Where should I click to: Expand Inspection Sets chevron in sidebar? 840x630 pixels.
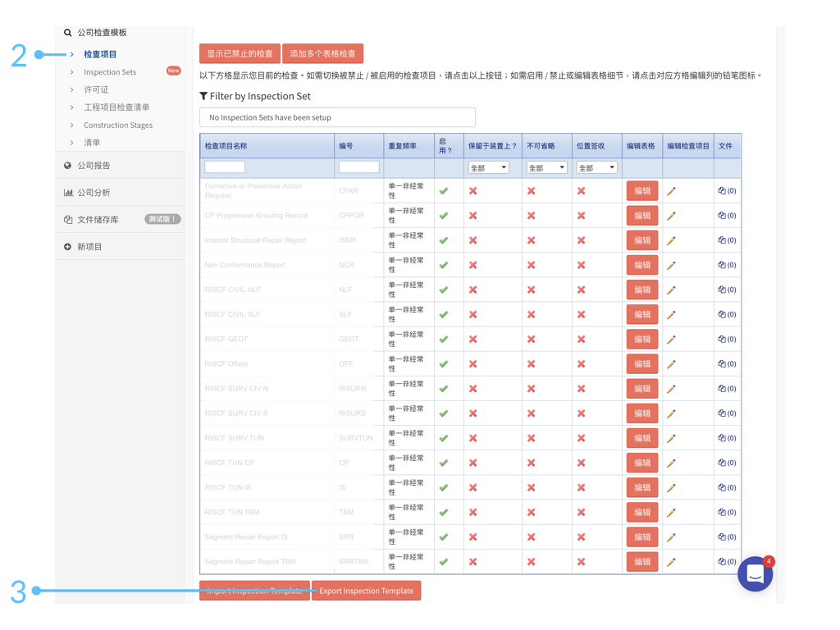(72, 72)
